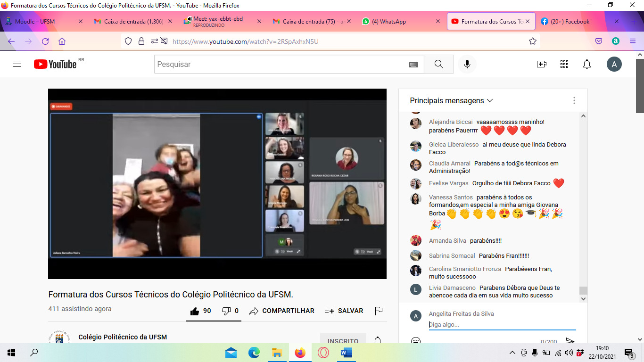Like the video with thumbs up
Image resolution: width=644 pixels, height=362 pixels.
point(200,311)
